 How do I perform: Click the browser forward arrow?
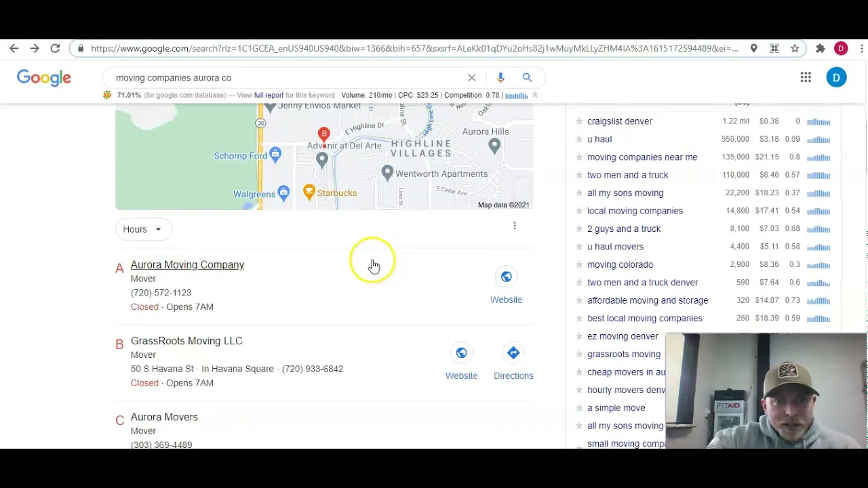pos(35,48)
